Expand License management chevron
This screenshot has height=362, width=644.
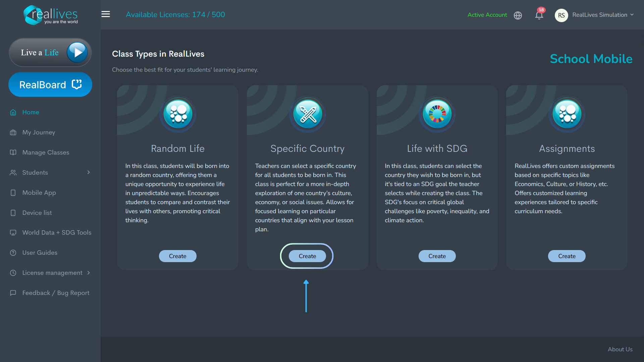click(x=89, y=273)
